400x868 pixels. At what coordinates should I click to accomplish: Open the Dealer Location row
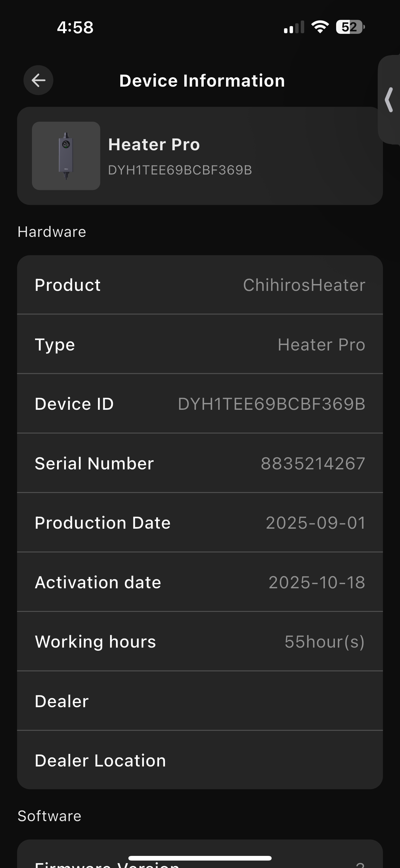(200, 761)
